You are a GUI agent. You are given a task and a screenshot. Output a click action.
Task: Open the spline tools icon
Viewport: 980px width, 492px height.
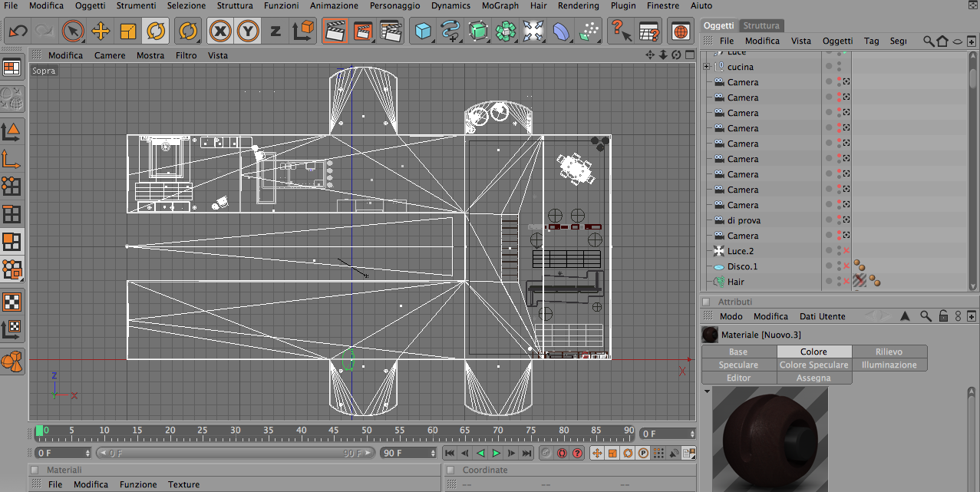[450, 31]
